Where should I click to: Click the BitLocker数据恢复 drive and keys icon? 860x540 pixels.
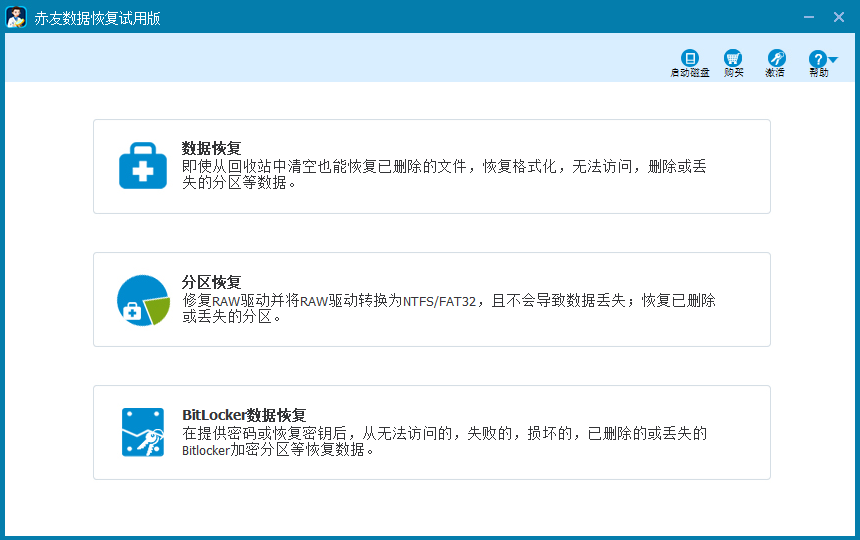click(x=143, y=432)
